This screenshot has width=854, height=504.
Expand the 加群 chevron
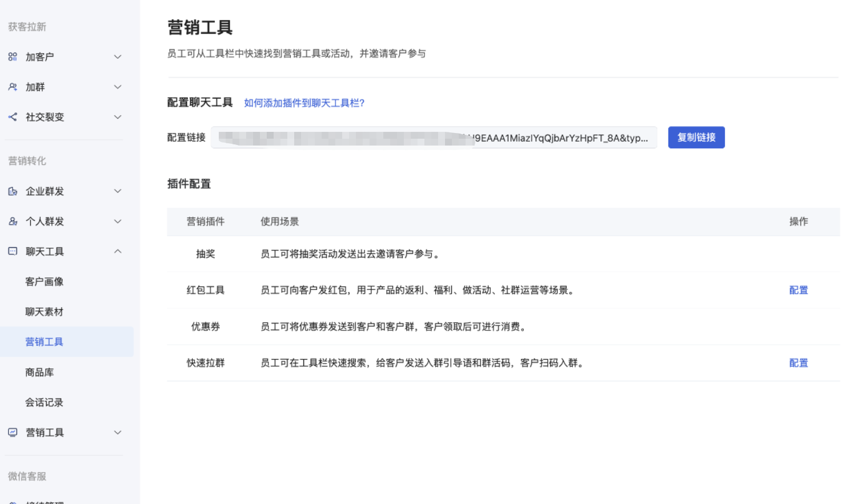point(118,87)
